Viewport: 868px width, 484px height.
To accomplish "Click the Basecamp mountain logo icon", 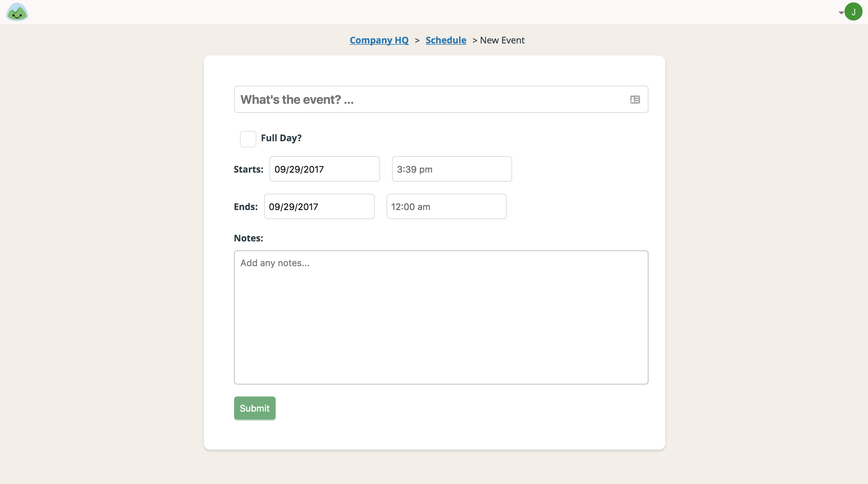I will [17, 12].
